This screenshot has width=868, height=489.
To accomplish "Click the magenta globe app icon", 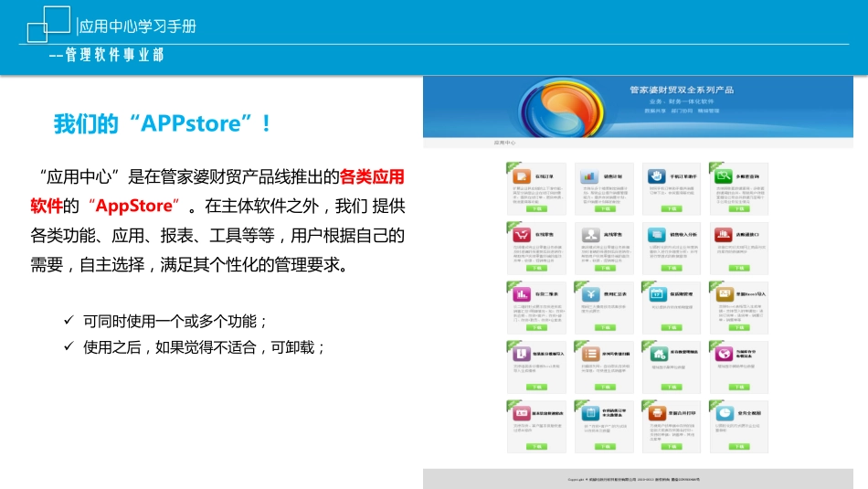I will (x=725, y=354).
